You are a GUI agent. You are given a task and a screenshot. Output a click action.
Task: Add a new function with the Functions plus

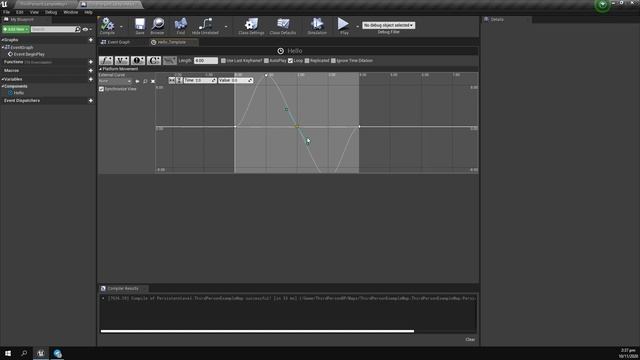coord(91,62)
